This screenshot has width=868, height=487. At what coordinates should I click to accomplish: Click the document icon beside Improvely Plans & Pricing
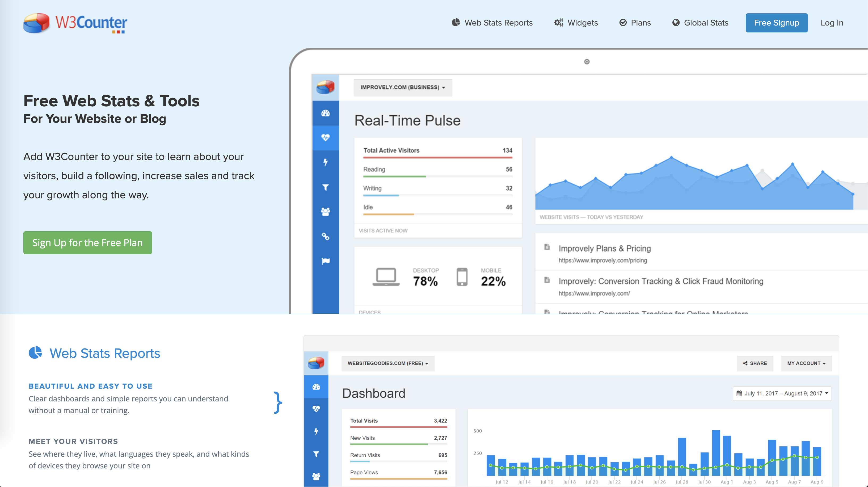pyautogui.click(x=547, y=247)
